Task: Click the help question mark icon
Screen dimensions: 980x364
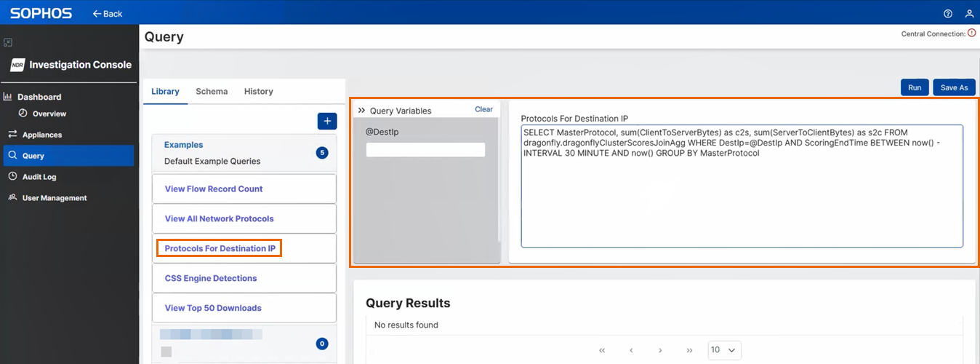Action: [x=948, y=14]
